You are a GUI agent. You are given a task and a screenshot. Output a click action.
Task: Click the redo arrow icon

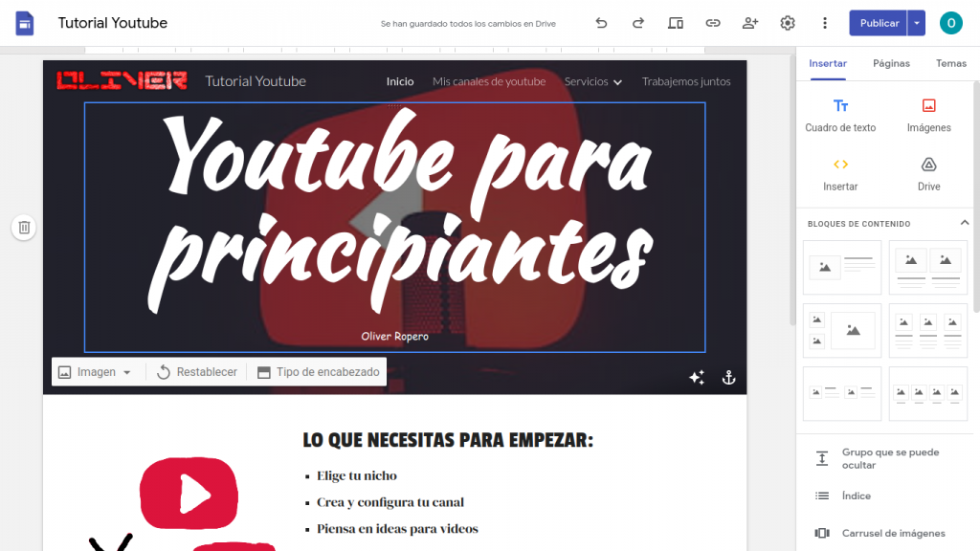coord(638,23)
